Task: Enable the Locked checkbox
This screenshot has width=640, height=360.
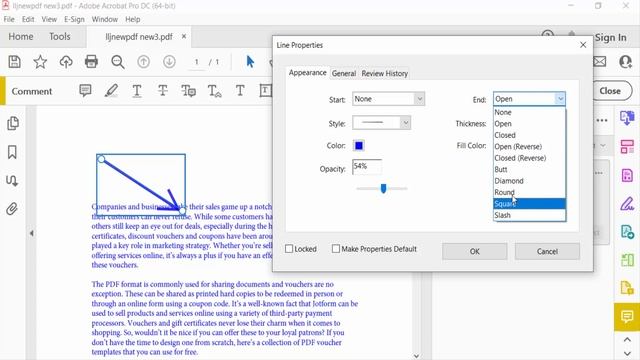Action: click(x=289, y=249)
